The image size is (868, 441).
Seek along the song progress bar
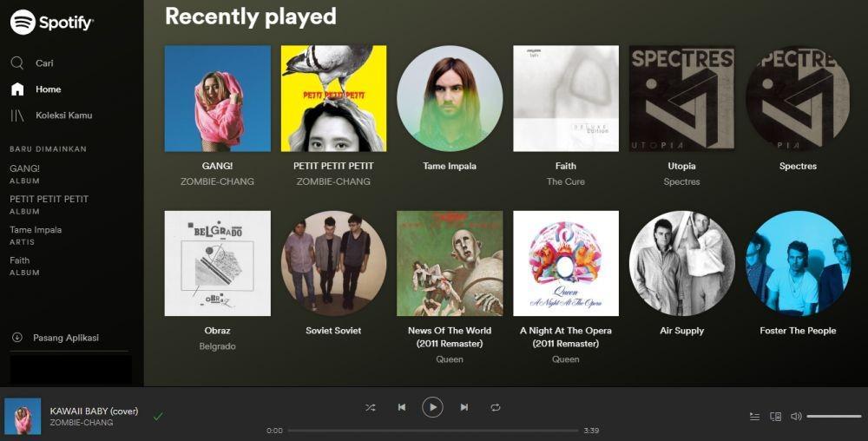click(433, 430)
